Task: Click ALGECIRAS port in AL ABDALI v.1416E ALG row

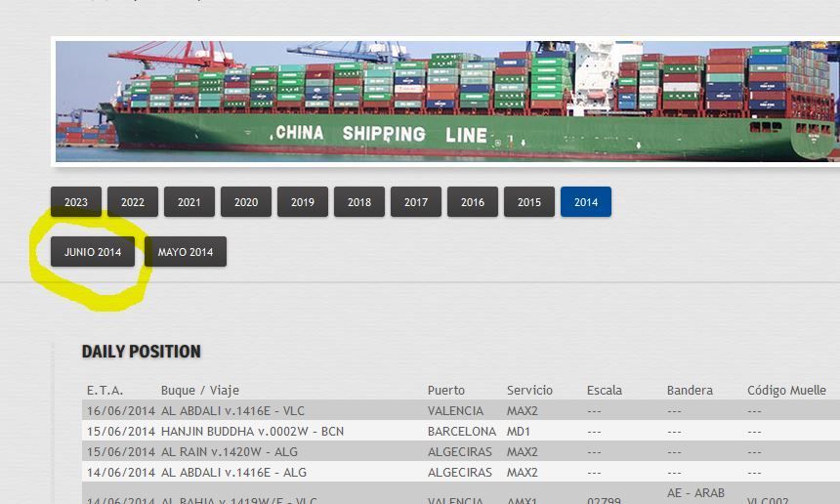Action: [x=460, y=472]
